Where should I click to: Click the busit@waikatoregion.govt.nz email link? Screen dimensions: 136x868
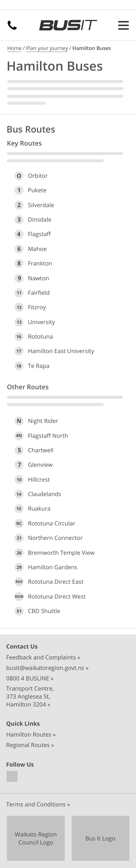47,668
